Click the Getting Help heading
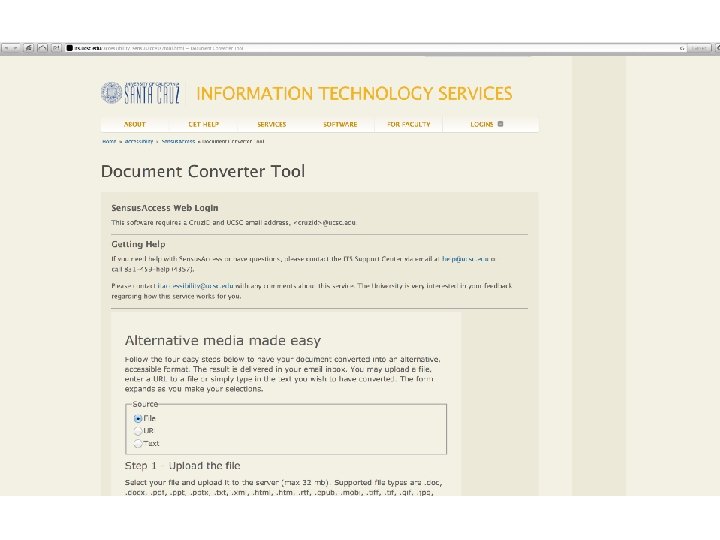 pyautogui.click(x=138, y=244)
